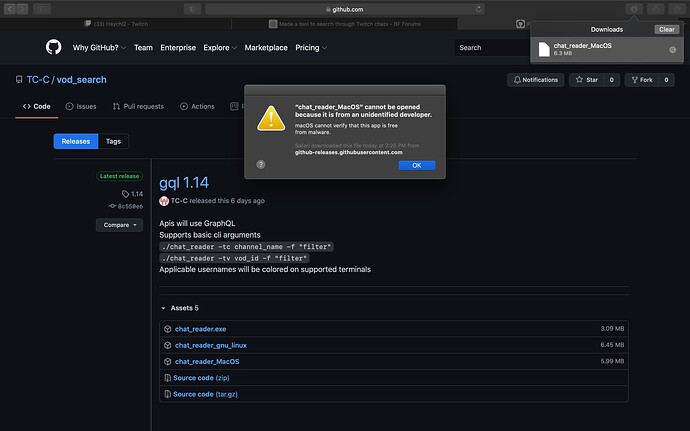Switch to the Issues tab

point(81,107)
